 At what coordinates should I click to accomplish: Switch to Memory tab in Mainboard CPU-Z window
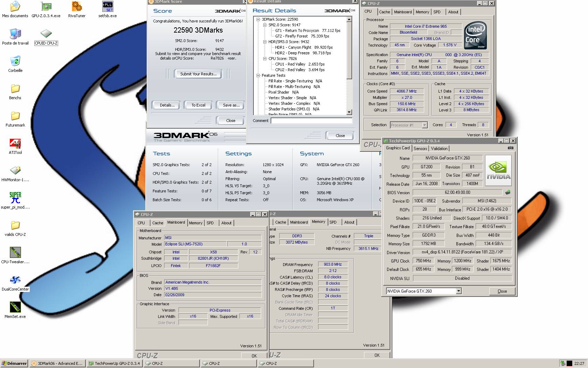point(196,223)
